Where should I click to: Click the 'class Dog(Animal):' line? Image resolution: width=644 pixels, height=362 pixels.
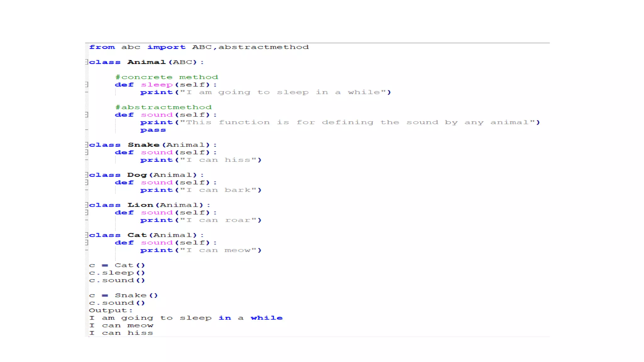click(146, 175)
